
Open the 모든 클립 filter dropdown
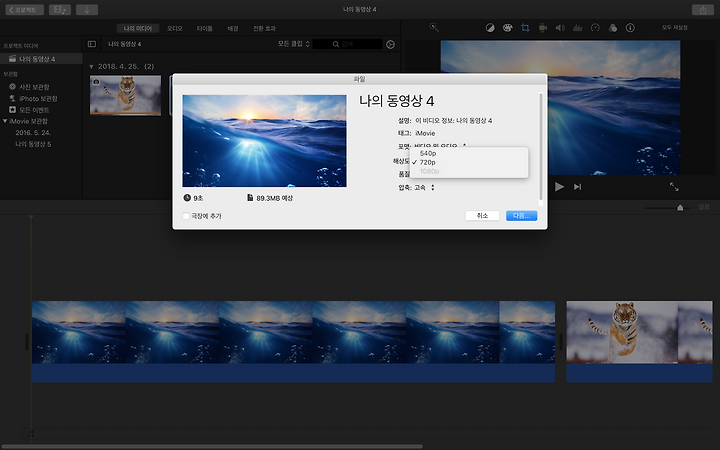(x=294, y=44)
